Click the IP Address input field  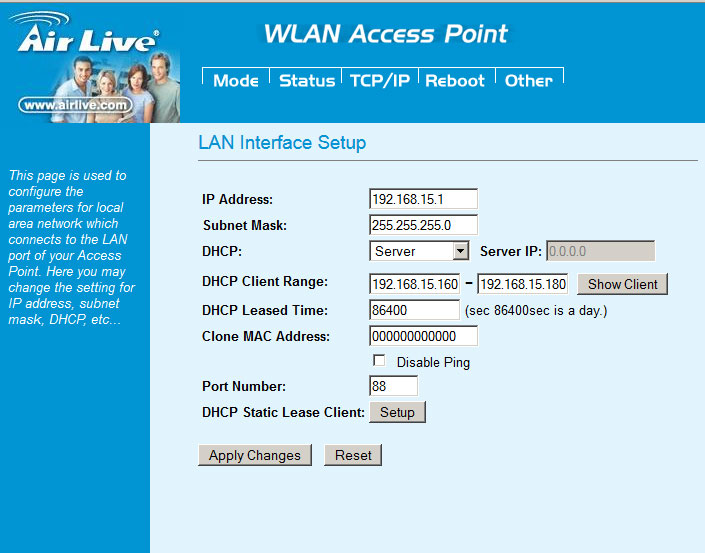point(423,199)
